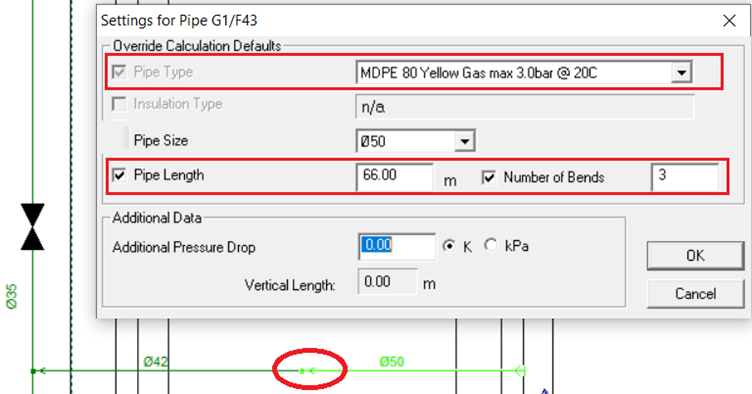
Task: Click the pipe end symbol right of Ø50
Action: (x=521, y=371)
